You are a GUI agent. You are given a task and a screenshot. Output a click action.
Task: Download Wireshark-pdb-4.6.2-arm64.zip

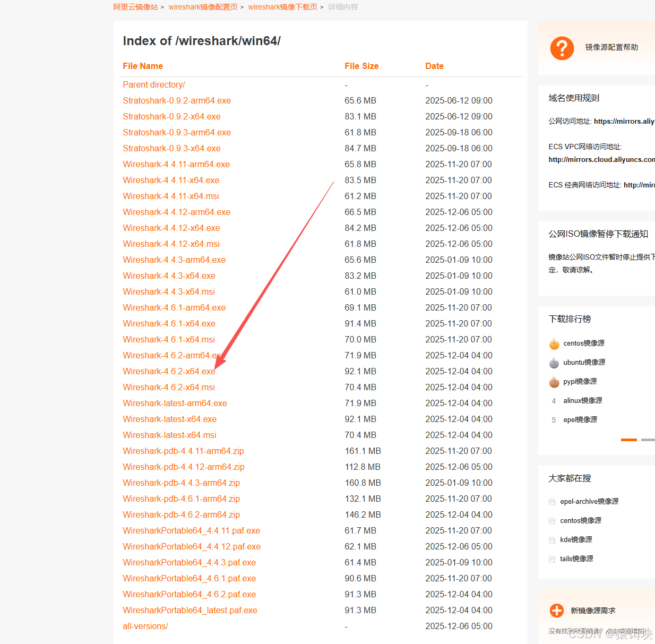[182, 514]
